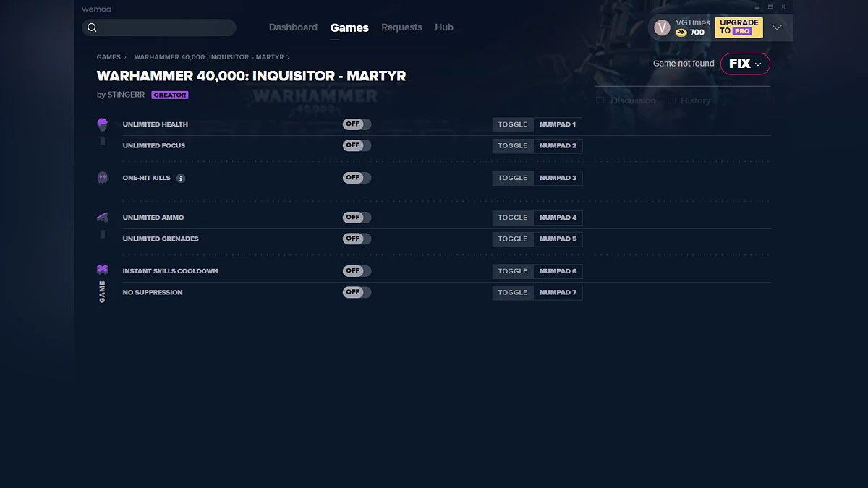Screen dimensions: 868x488
Task: Click the search magnifier icon
Action: click(x=92, y=27)
